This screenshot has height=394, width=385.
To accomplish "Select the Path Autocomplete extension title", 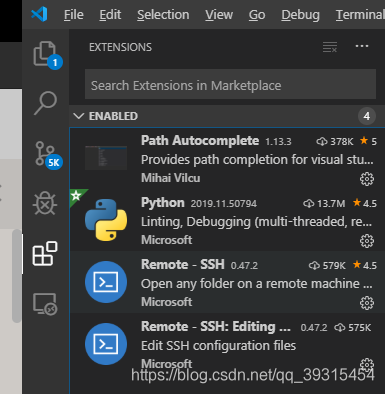I will coord(200,141).
